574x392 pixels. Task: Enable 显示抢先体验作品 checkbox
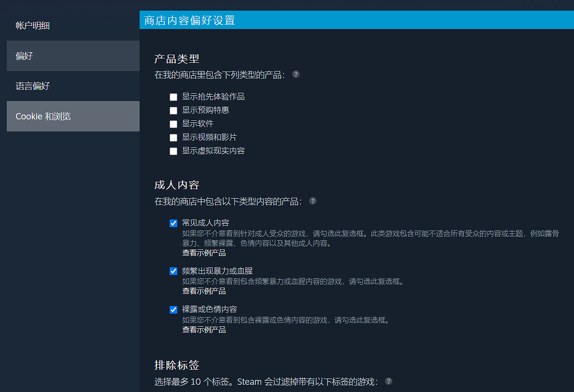173,97
